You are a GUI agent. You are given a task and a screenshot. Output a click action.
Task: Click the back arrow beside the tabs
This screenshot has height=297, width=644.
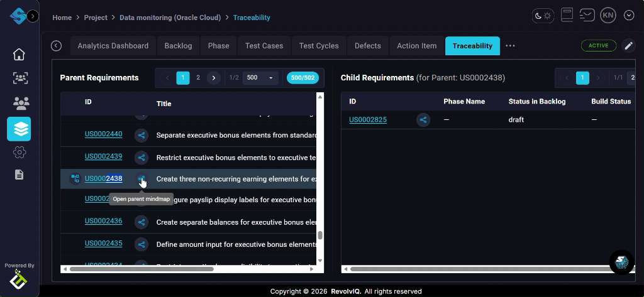[56, 46]
